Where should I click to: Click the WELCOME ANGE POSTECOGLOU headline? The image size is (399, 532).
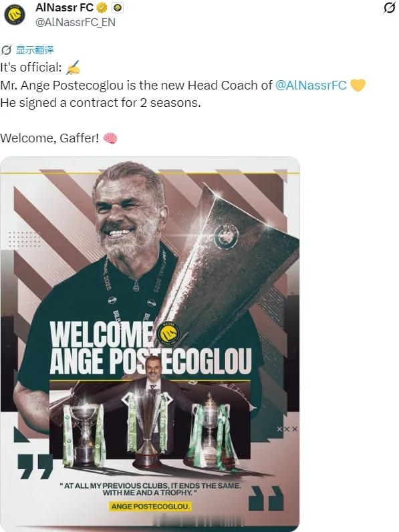pos(150,348)
